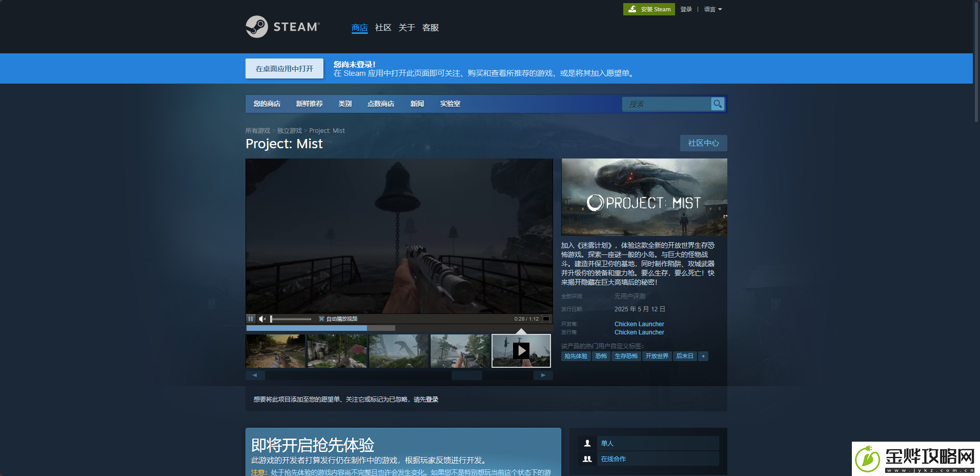The width and height of the screenshot is (980, 476).
Task: Click into the 搜索 search field
Action: [x=666, y=104]
